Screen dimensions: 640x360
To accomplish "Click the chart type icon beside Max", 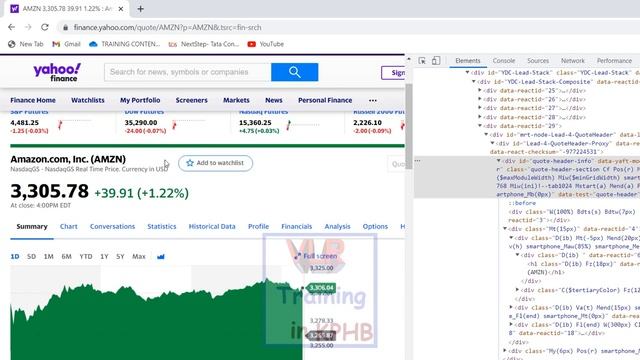I will pos(161,257).
